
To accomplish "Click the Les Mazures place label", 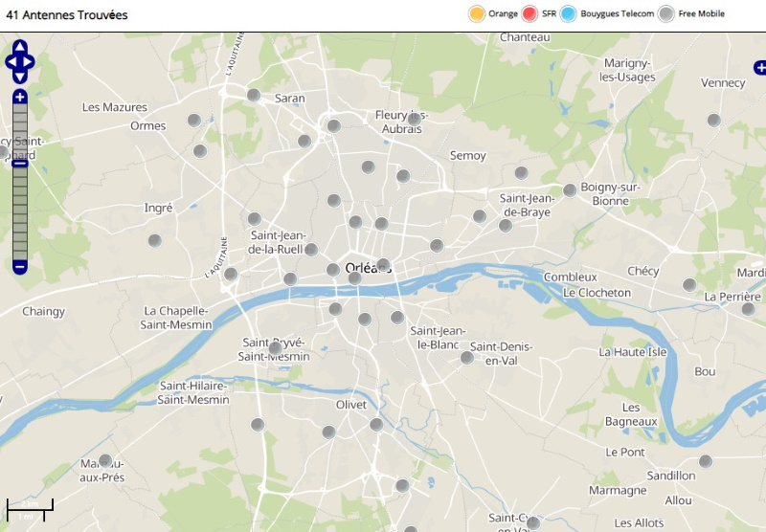I will (x=115, y=107).
